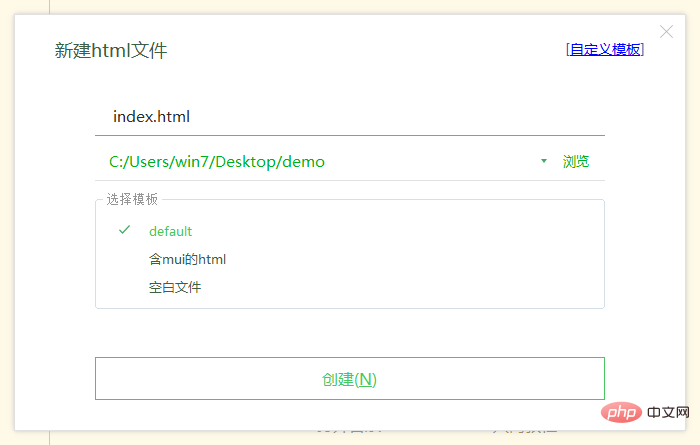Focus the index.html filename field
This screenshot has height=445, width=700.
click(x=350, y=116)
